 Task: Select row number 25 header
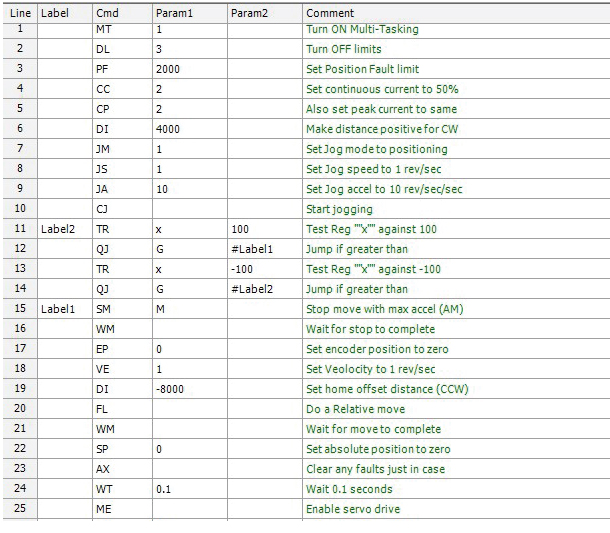point(20,508)
